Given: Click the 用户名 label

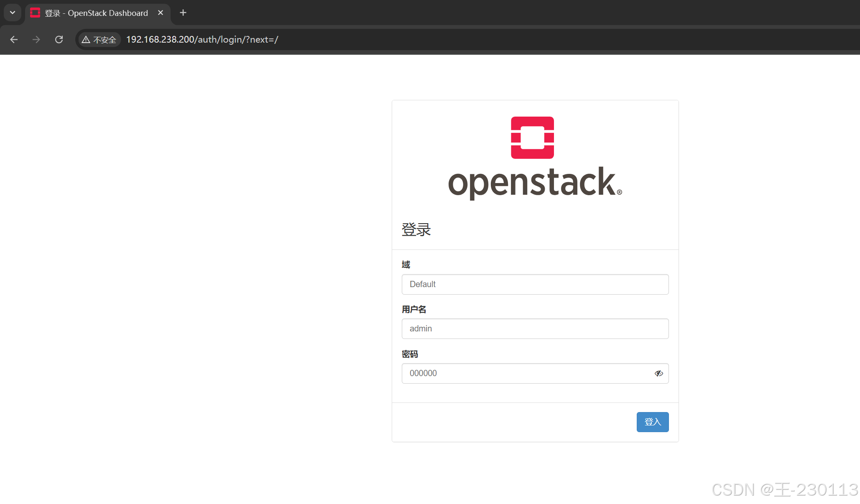Looking at the screenshot, I should point(413,309).
